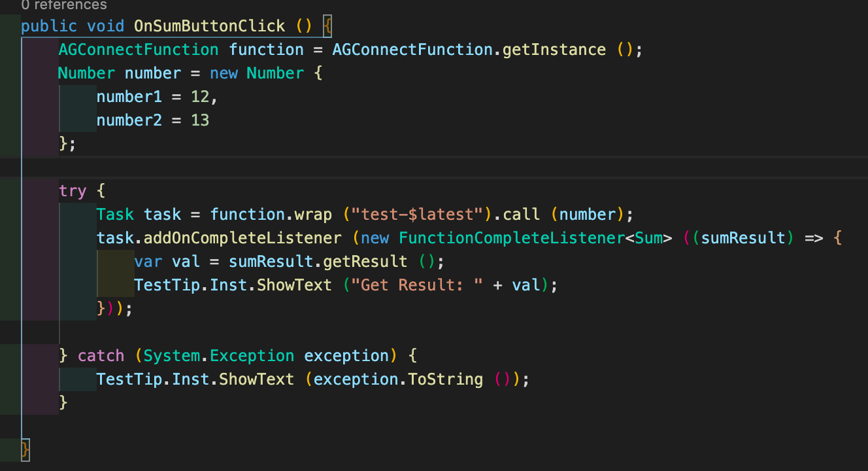
Task: Click the "exception" parameter in catch parentheses
Action: [346, 356]
